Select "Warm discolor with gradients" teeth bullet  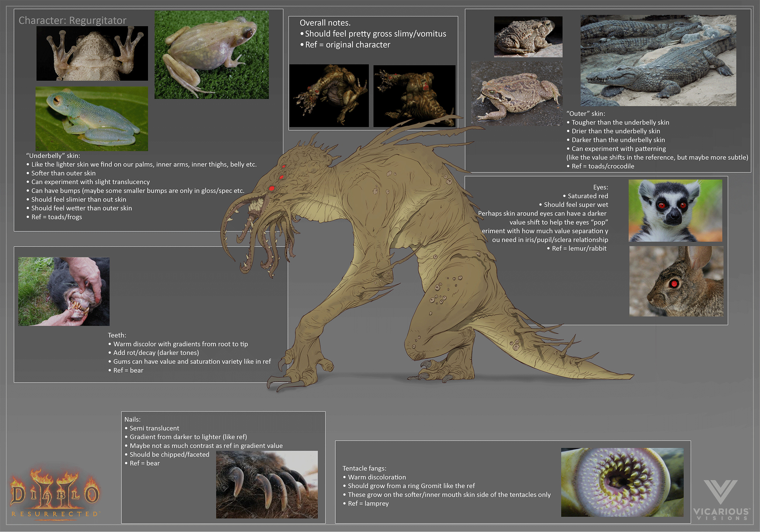[178, 344]
